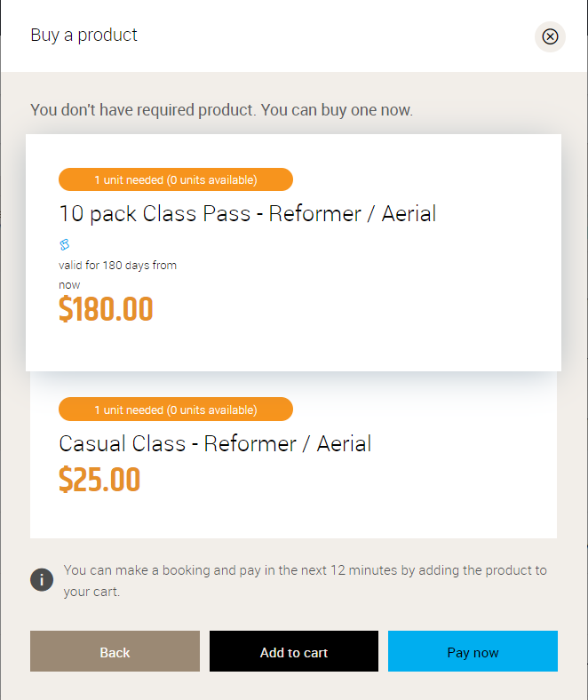588x700 pixels.
Task: Click the 12 minutes booking notice text
Action: (x=305, y=580)
